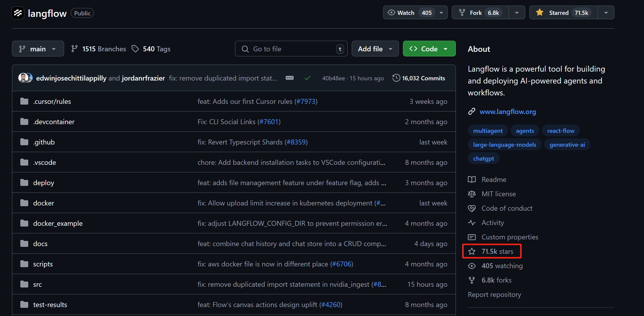Image resolution: width=644 pixels, height=316 pixels.
Task: Open pull request #8359 link
Action: click(x=296, y=142)
